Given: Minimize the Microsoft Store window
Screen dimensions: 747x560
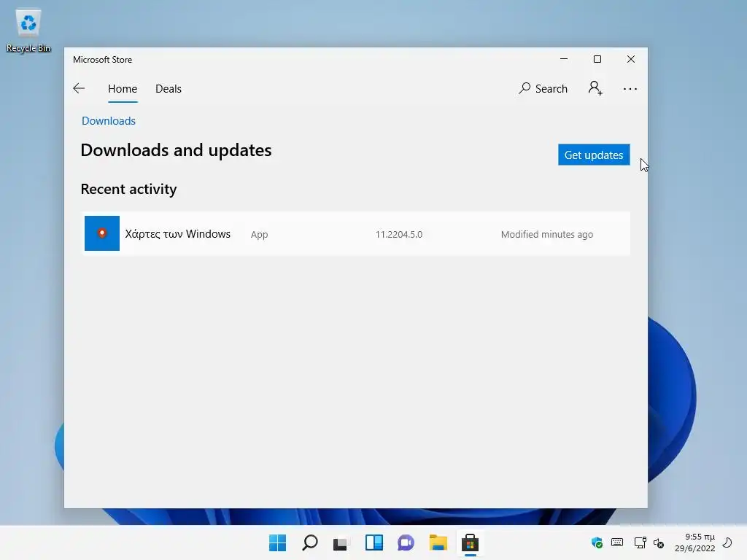Looking at the screenshot, I should 564,59.
